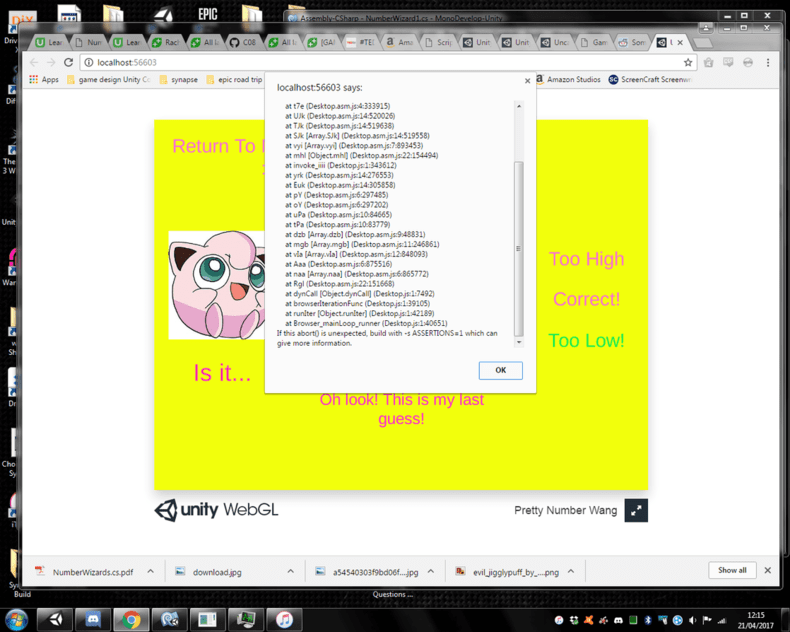Close the alert dialog with its X button

pos(528,81)
